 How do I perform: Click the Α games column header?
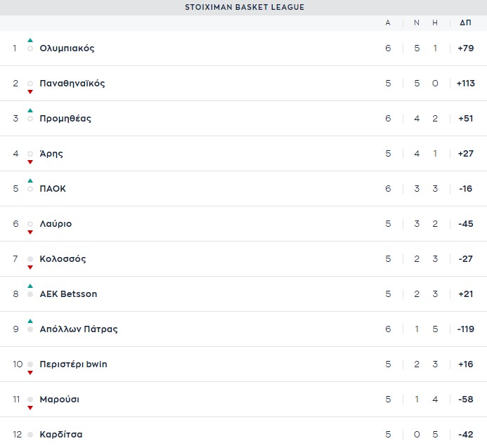388,22
